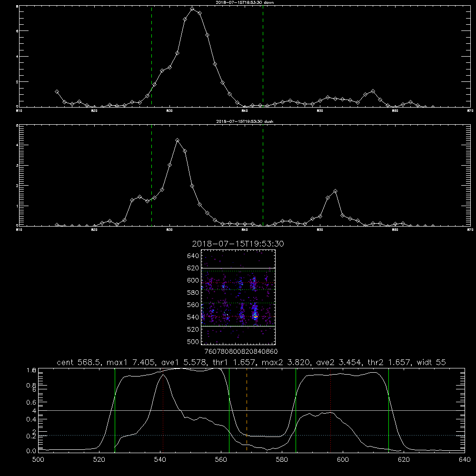Image resolution: width=476 pixels, height=476 pixels.
Task: Click x-axis label 500 of bottom plot
Action: (x=38, y=459)
